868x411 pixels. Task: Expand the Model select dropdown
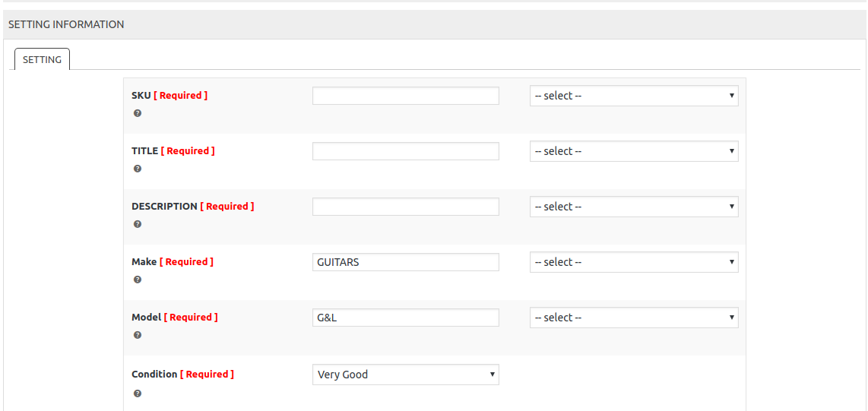pos(633,318)
